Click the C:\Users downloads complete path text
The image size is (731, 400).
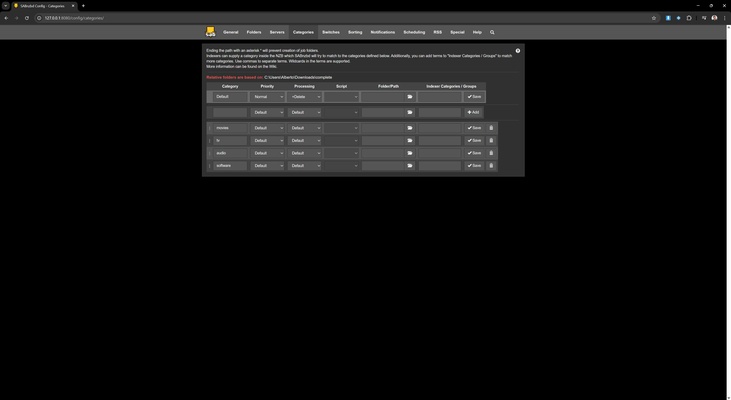click(298, 77)
